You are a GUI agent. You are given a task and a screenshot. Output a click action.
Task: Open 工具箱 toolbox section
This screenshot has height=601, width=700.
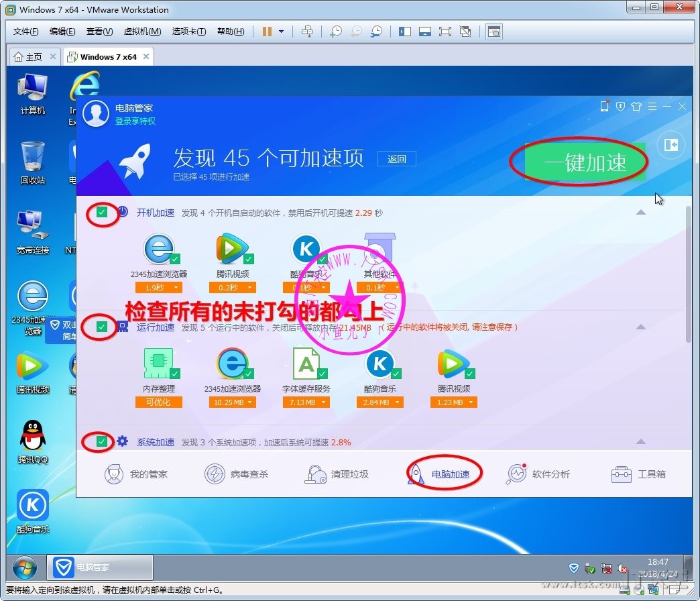[x=638, y=474]
